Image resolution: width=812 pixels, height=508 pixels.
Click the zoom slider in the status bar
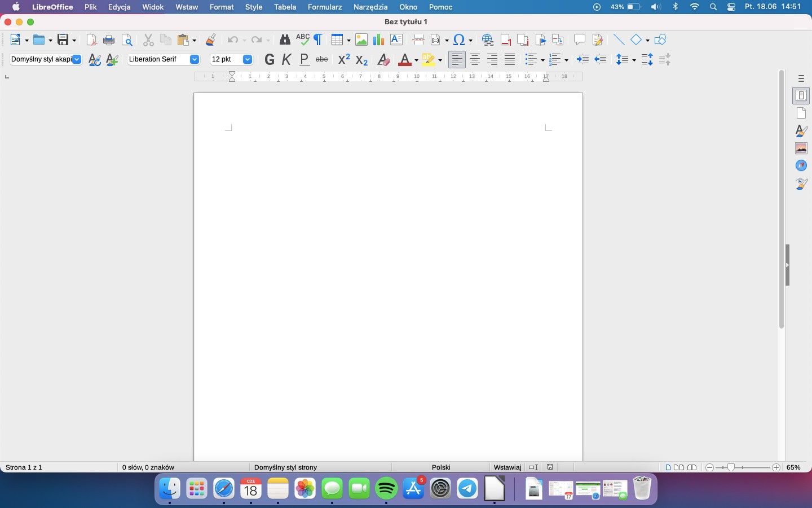coord(743,467)
